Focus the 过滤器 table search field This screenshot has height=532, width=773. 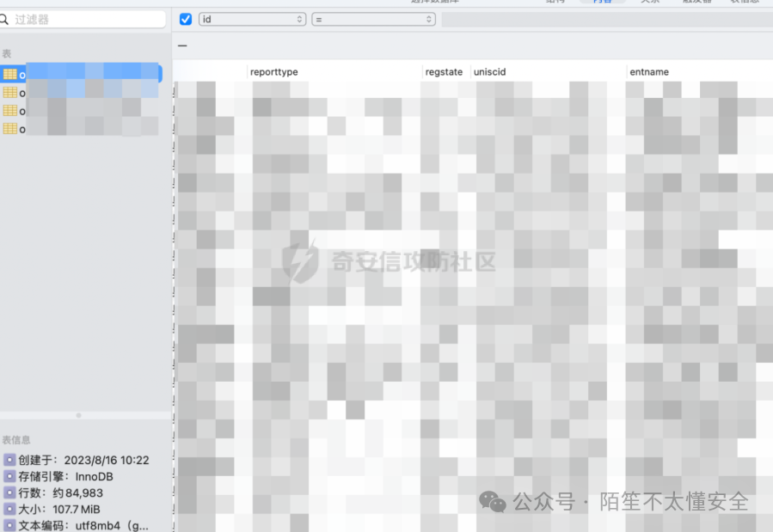pos(83,20)
